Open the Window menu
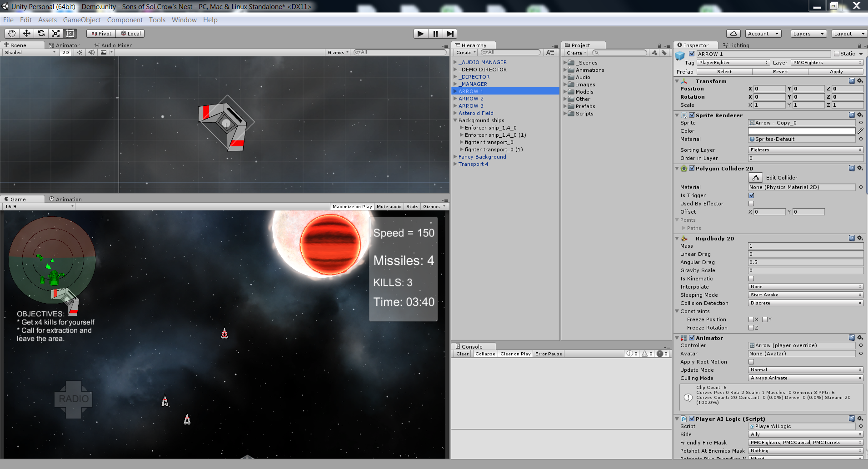868x469 pixels. pyautogui.click(x=184, y=20)
